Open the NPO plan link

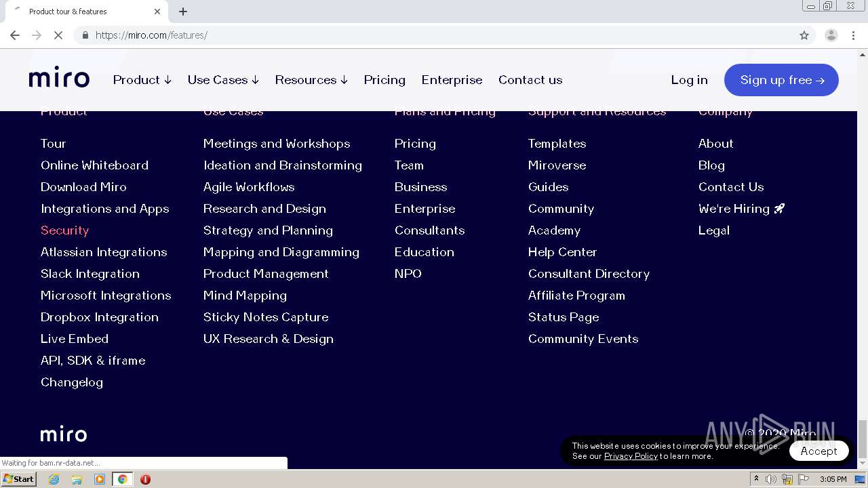point(408,273)
